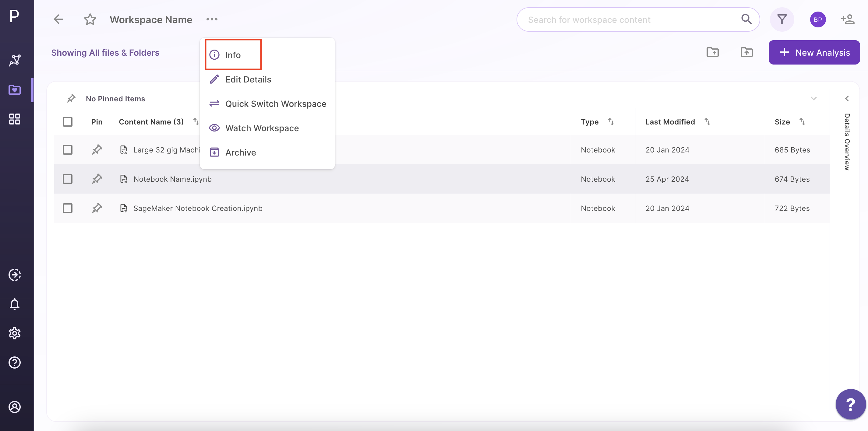Open the workspaces folder sidebar icon
Image resolution: width=868 pixels, height=431 pixels.
[15, 89]
